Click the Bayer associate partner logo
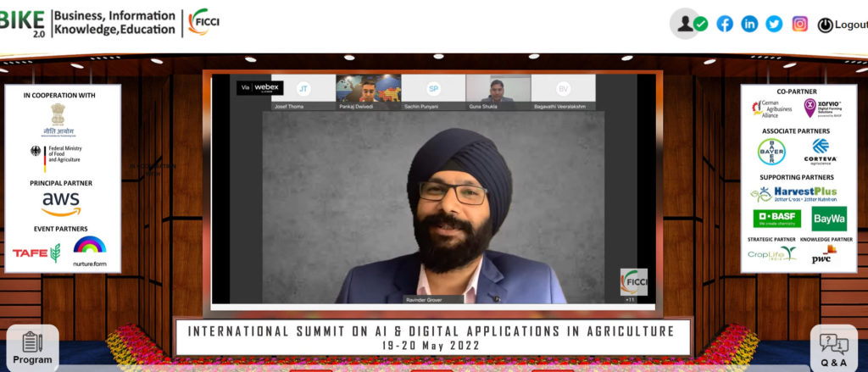868x372 pixels. (x=771, y=152)
